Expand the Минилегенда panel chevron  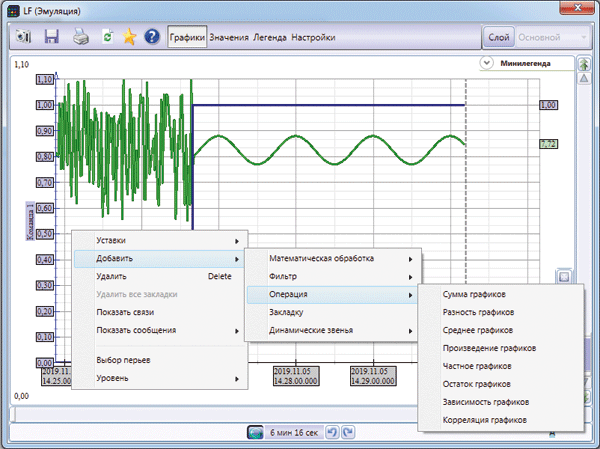[486, 63]
